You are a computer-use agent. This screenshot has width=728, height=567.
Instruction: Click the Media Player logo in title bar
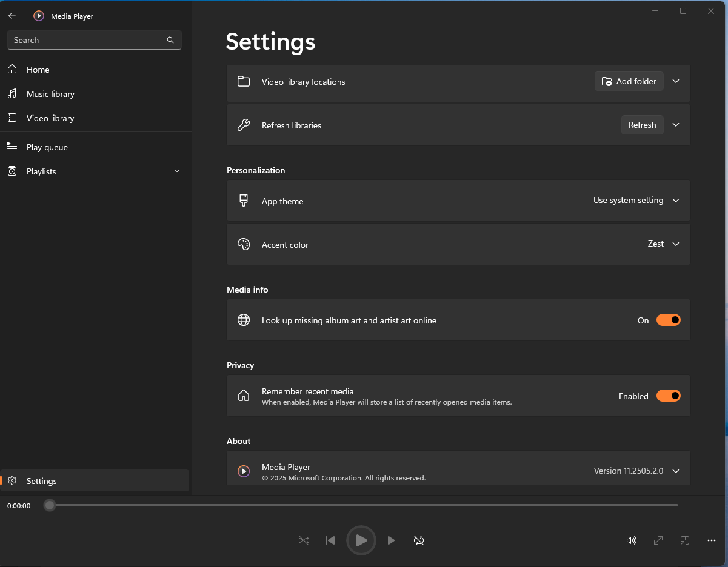pyautogui.click(x=39, y=16)
